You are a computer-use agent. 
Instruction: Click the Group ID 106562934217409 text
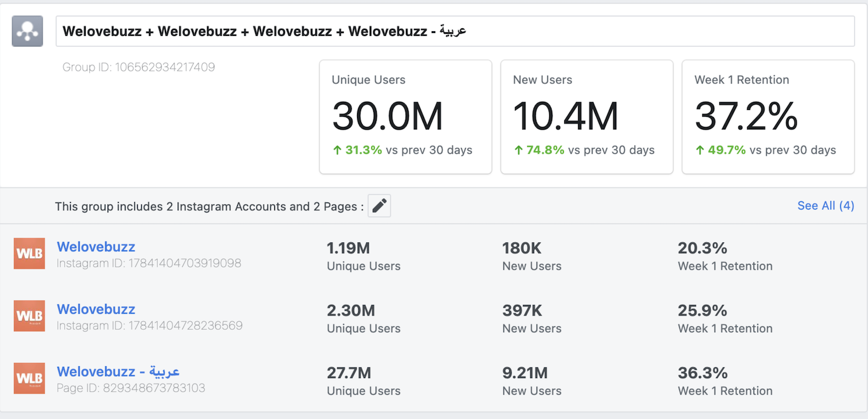[x=139, y=67]
